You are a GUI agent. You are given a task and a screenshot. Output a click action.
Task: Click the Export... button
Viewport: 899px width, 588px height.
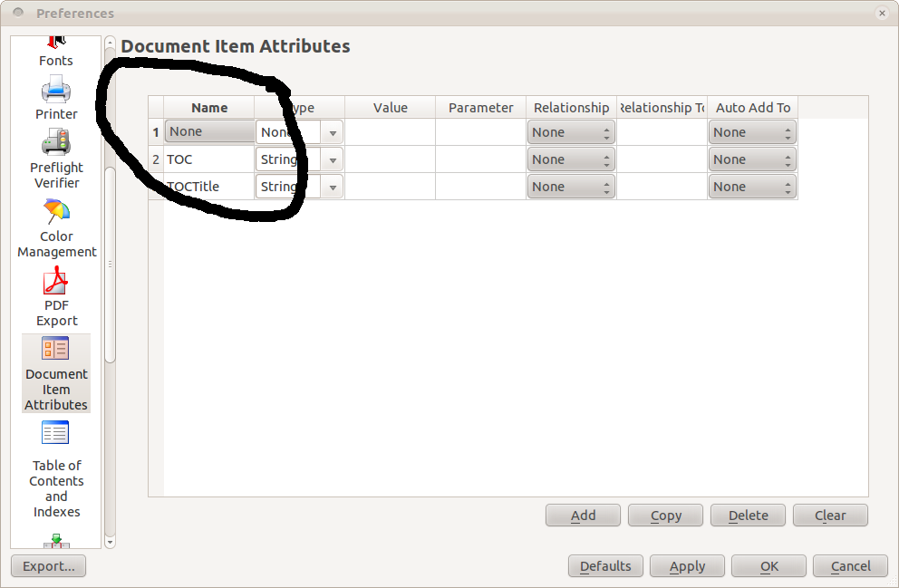48,566
